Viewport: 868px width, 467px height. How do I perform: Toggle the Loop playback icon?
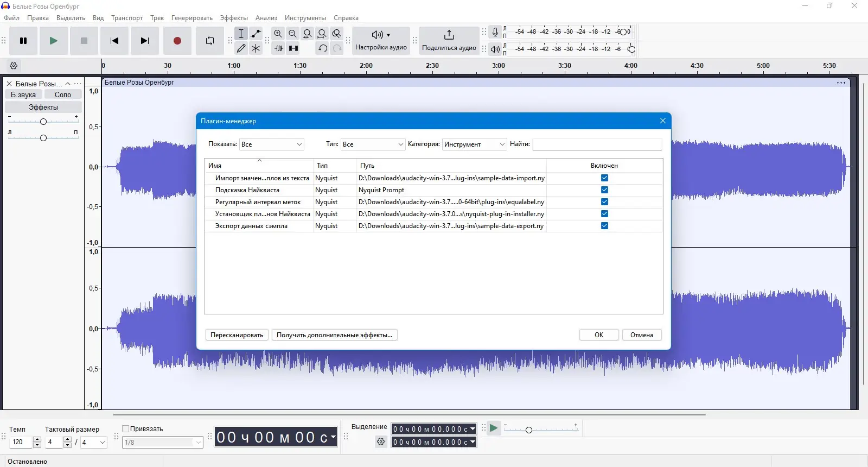209,41
